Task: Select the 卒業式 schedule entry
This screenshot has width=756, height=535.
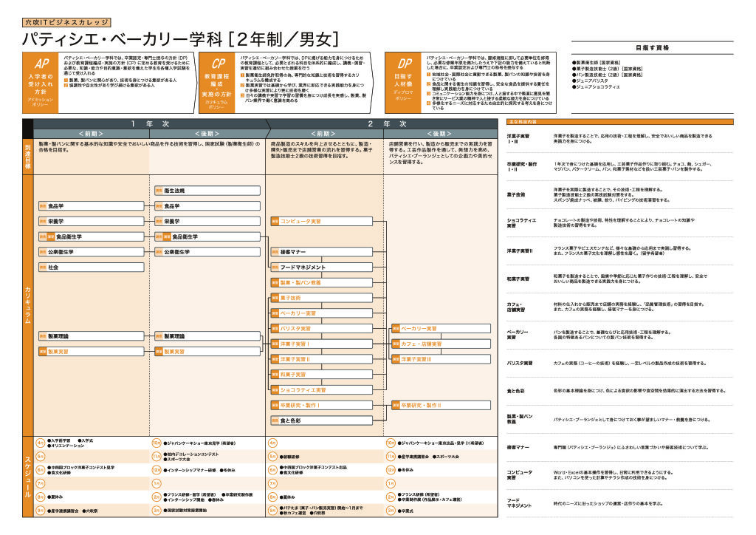Action: [405, 511]
